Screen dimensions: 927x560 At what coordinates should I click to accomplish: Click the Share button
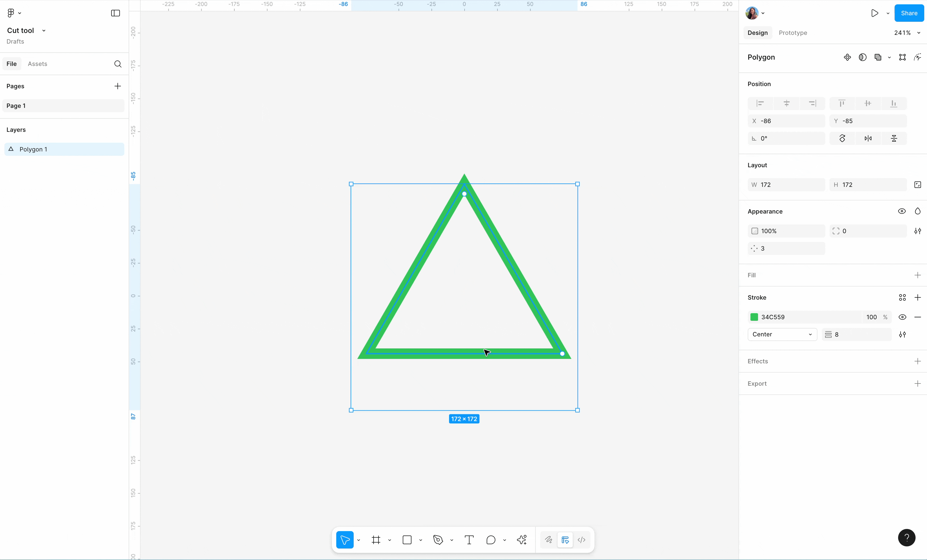click(x=909, y=13)
